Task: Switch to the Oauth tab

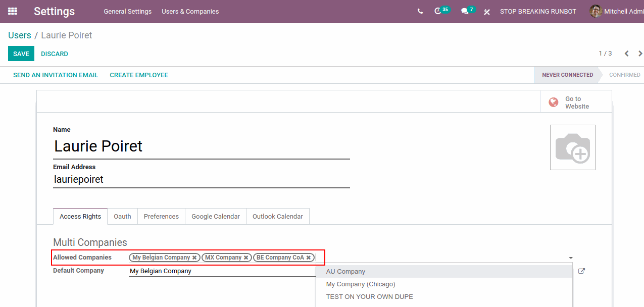Action: click(122, 217)
